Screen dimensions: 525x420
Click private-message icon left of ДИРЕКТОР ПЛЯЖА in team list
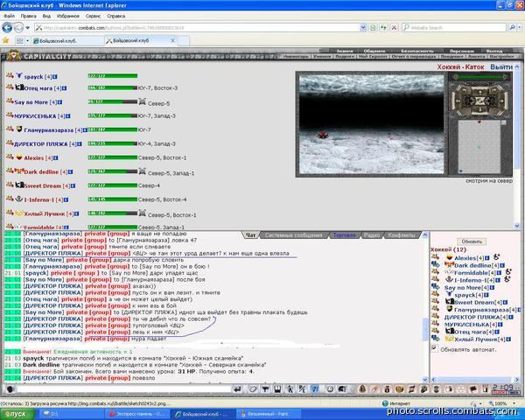(10, 143)
